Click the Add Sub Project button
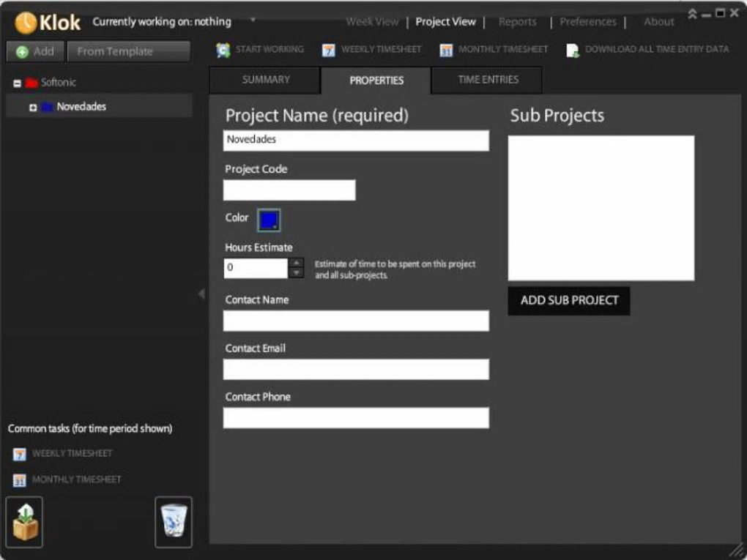747x560 pixels. [569, 300]
